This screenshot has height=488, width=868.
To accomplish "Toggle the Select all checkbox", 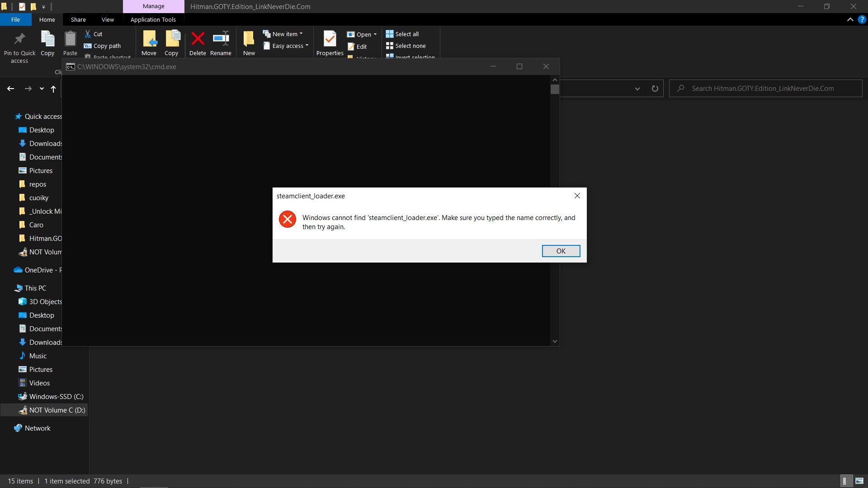I will [x=402, y=34].
